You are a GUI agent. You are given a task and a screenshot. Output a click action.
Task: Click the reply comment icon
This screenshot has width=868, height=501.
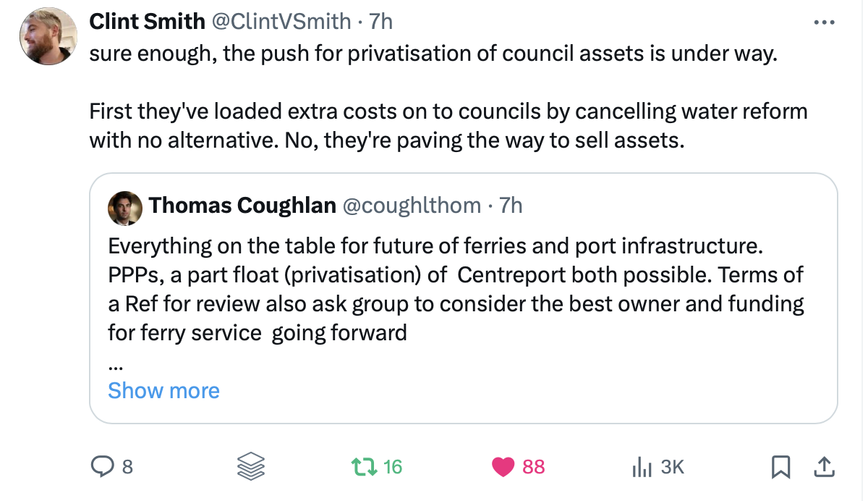point(102,467)
